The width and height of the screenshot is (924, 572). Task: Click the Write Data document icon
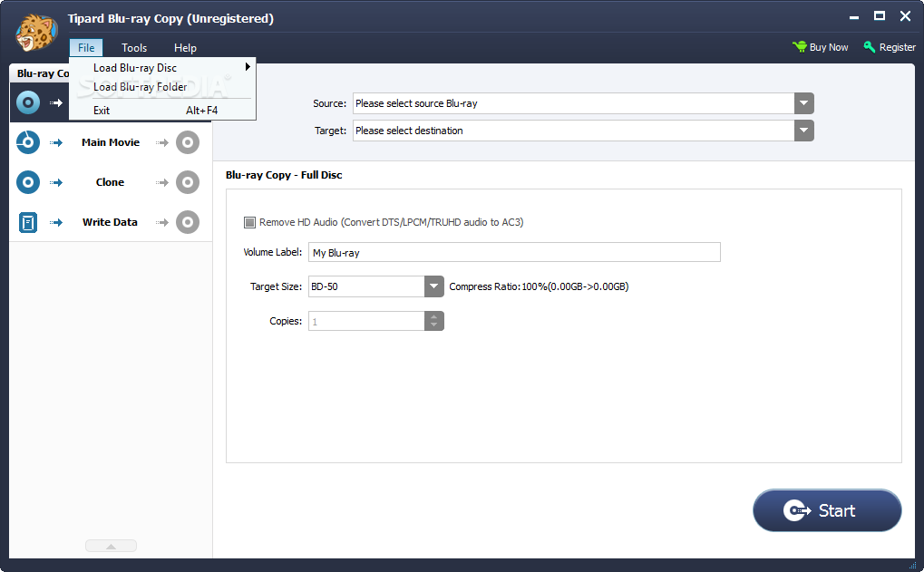coord(28,222)
